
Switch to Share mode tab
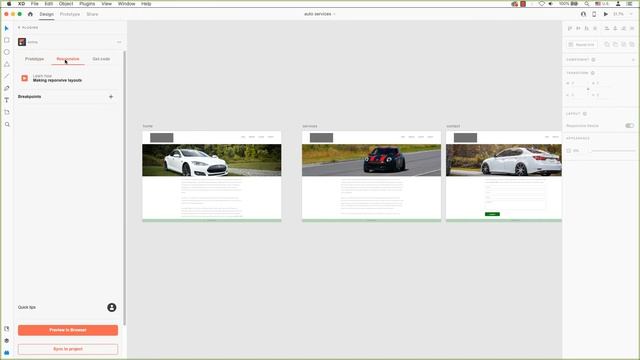click(92, 14)
